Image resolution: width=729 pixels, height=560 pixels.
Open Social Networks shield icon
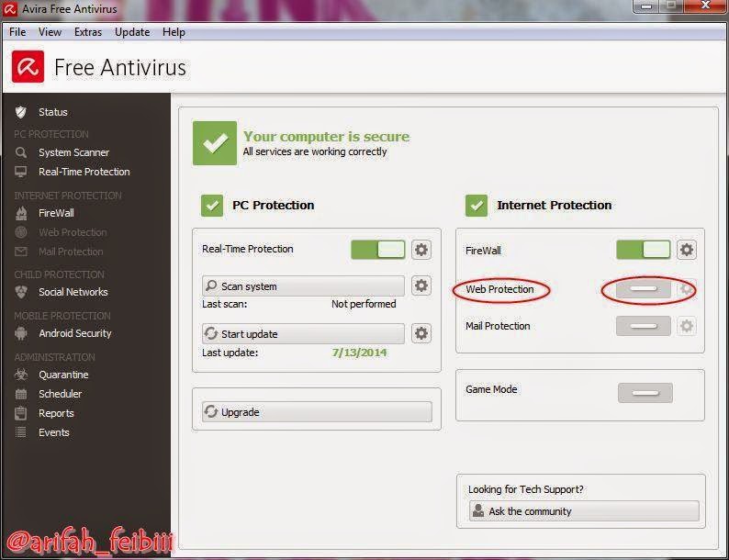(x=21, y=292)
